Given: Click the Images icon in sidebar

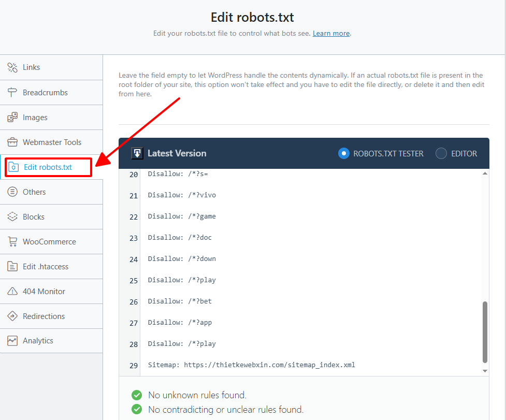Looking at the screenshot, I should point(12,118).
